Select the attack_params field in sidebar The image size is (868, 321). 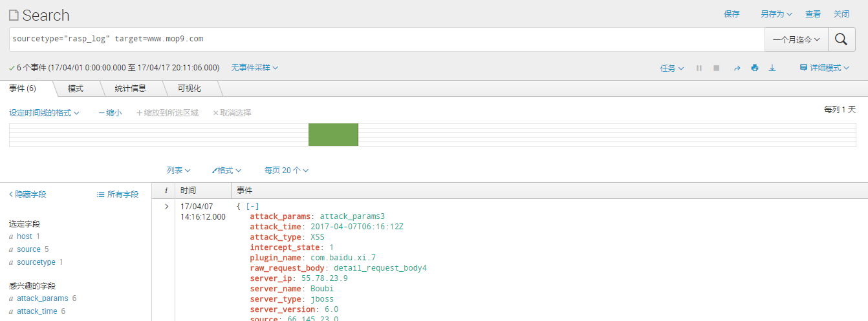42,298
